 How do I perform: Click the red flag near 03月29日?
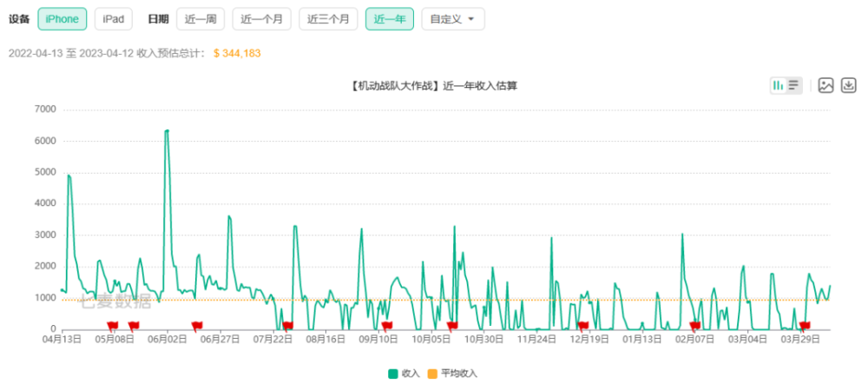tap(805, 325)
